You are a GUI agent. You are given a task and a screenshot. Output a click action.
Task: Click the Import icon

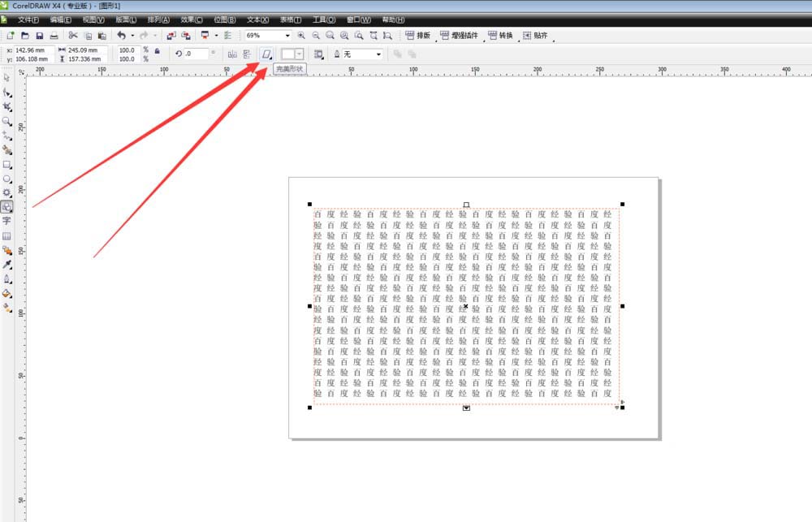171,35
